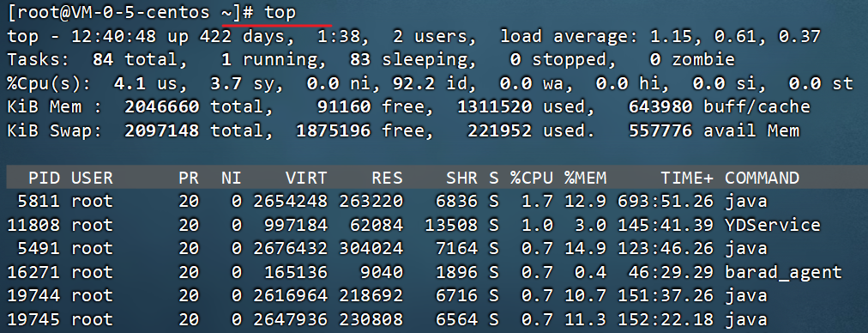
Task: Click the COMMAND column header
Action: pos(763,178)
